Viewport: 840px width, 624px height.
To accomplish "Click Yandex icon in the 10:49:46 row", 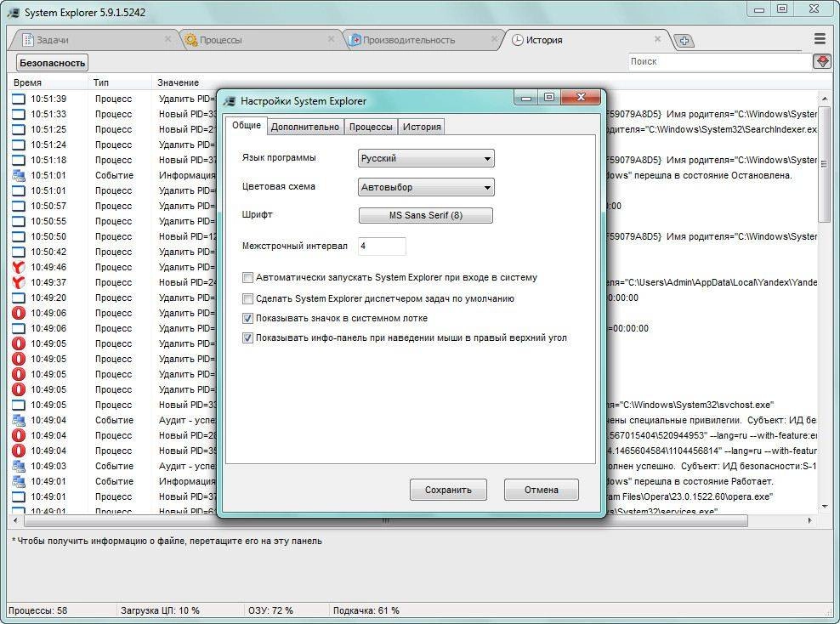I will (x=19, y=267).
